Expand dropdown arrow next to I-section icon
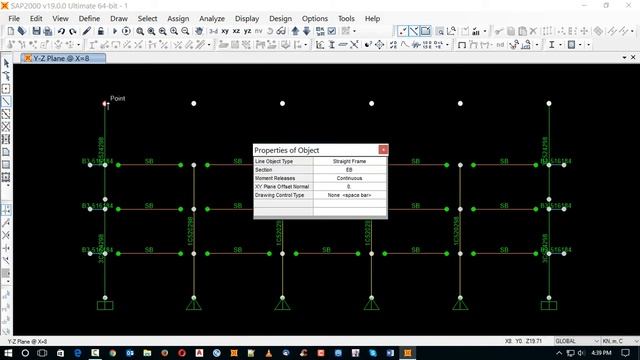The width and height of the screenshot is (640, 360). point(560,44)
